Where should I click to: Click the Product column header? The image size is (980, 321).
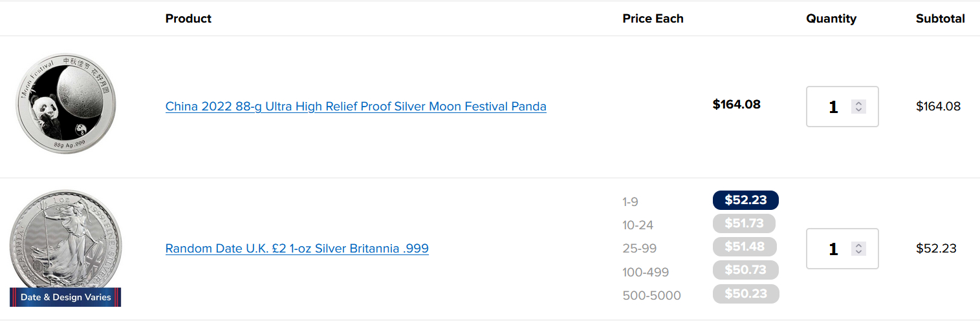188,19
